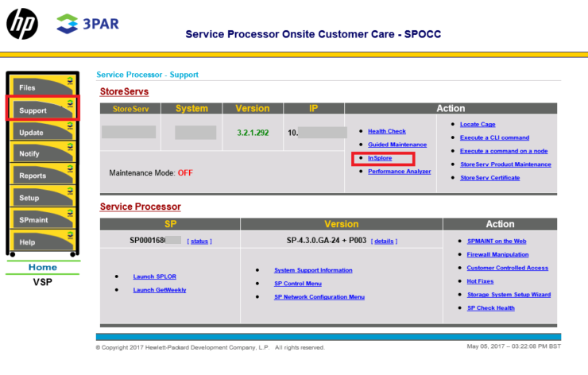Click the Launch SPLOR link
Viewport: 588px width, 375px height.
pos(154,276)
